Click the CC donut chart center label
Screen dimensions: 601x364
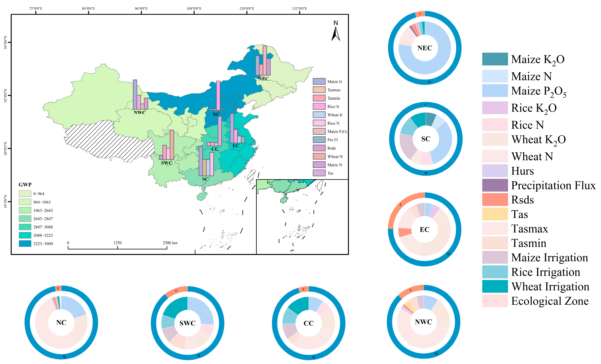point(309,323)
